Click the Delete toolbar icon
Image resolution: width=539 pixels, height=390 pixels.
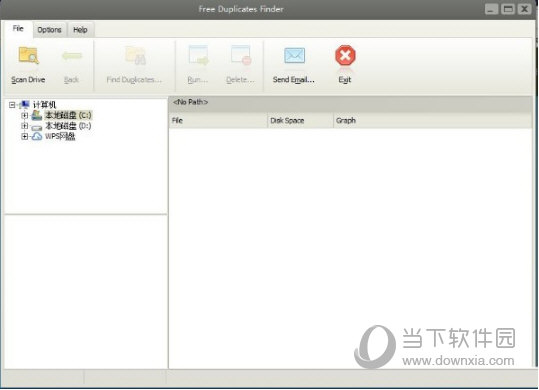point(241,55)
